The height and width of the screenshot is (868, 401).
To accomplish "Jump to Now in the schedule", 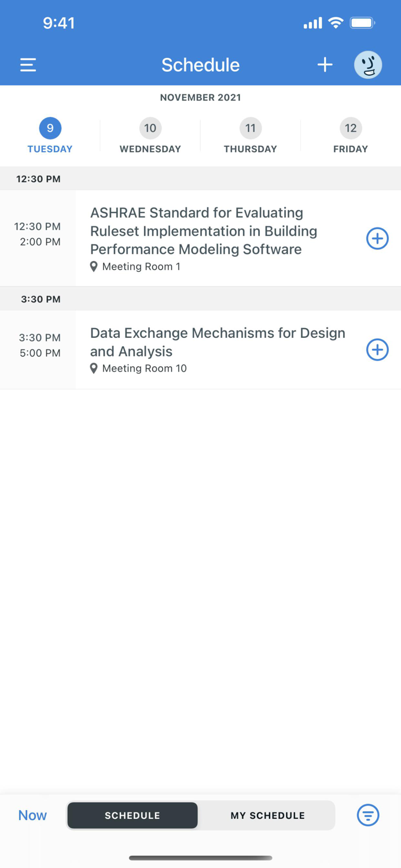I will pyautogui.click(x=32, y=815).
